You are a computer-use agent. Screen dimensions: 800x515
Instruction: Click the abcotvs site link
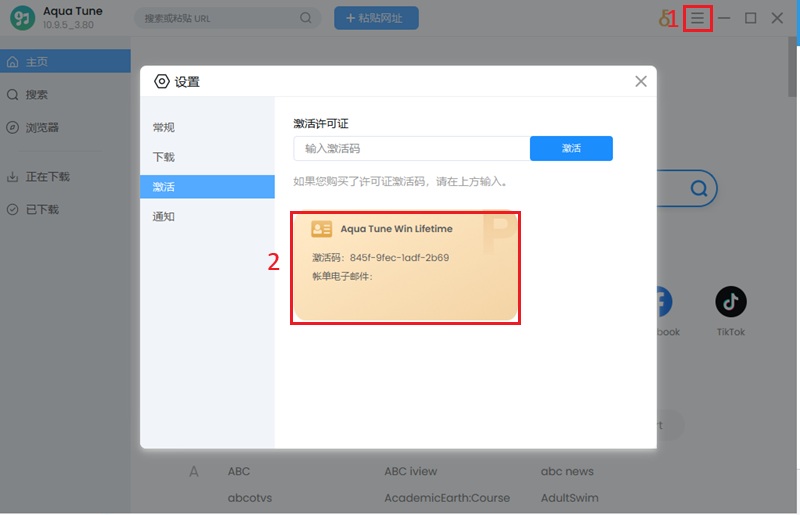click(249, 498)
